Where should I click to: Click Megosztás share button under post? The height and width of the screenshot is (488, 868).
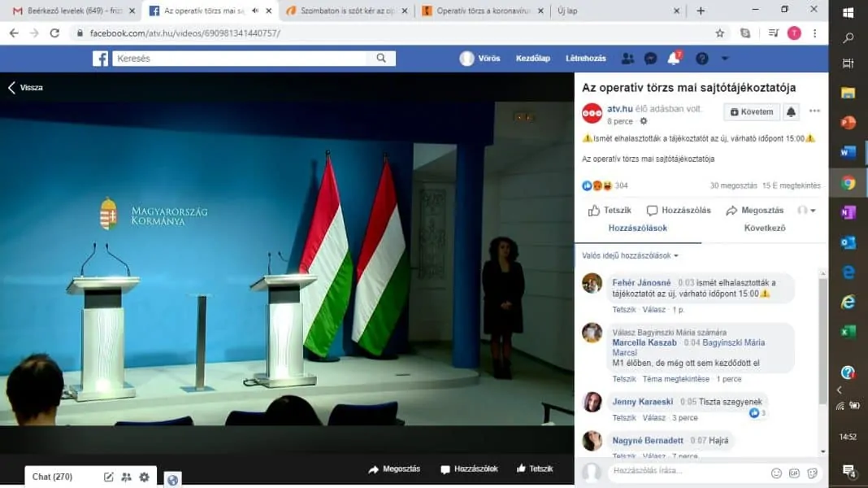(x=755, y=211)
